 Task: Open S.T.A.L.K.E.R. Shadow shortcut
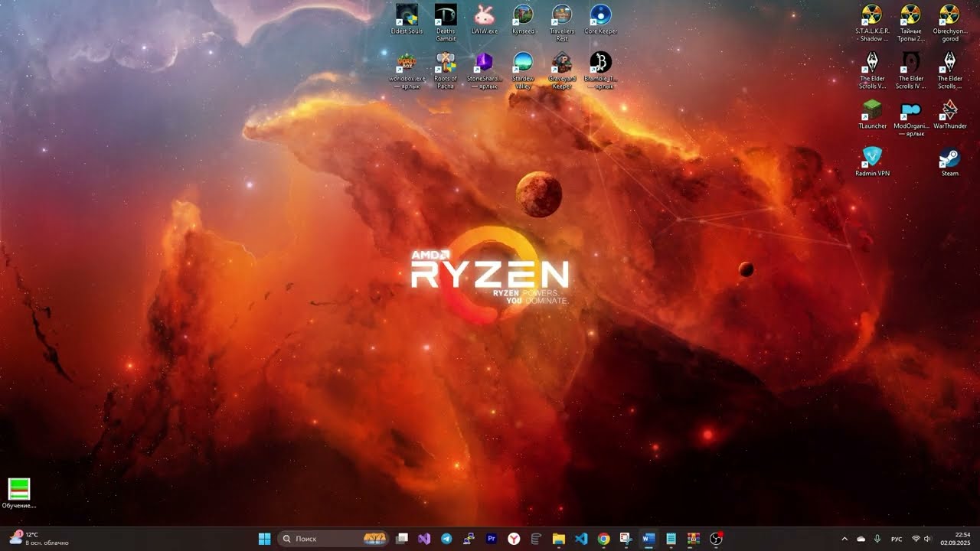coord(871,23)
